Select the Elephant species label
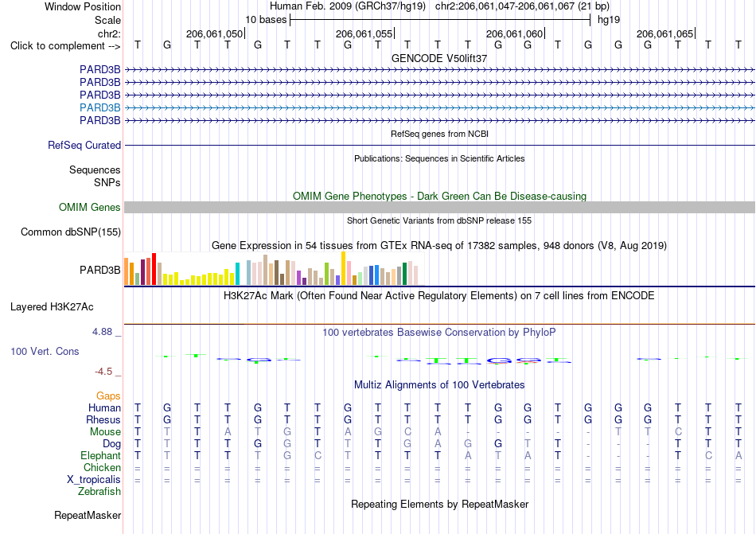Viewport: 756px width, 534px height. click(x=100, y=455)
